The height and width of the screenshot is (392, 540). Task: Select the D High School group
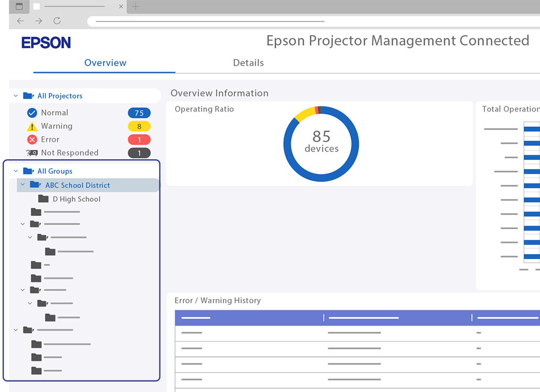click(77, 199)
